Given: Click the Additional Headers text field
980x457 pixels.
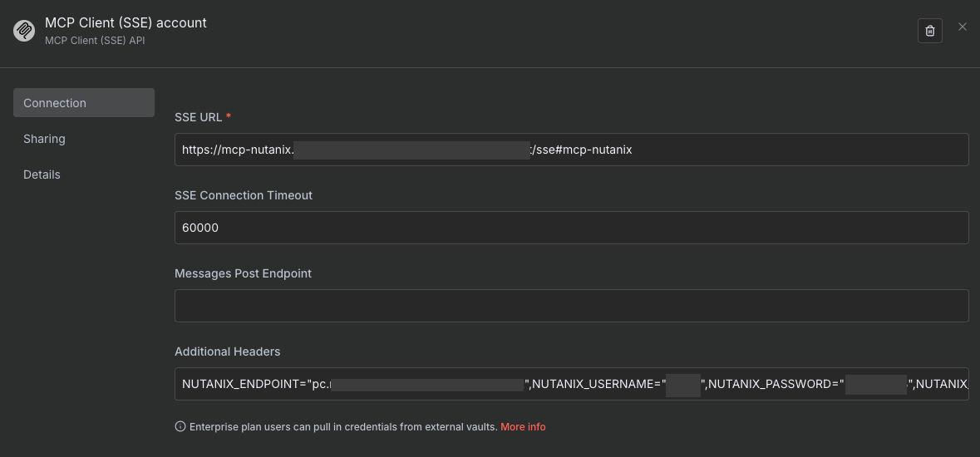Looking at the screenshot, I should pyautogui.click(x=571, y=384).
